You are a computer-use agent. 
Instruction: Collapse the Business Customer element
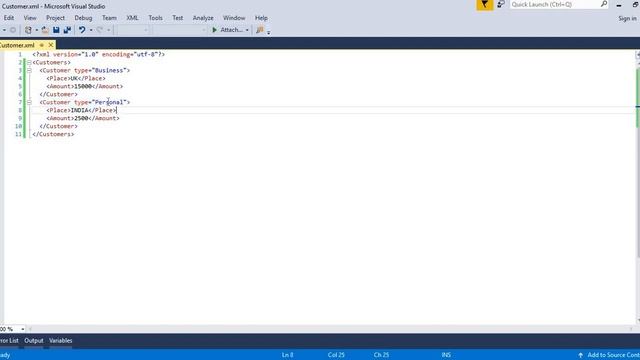click(29, 70)
